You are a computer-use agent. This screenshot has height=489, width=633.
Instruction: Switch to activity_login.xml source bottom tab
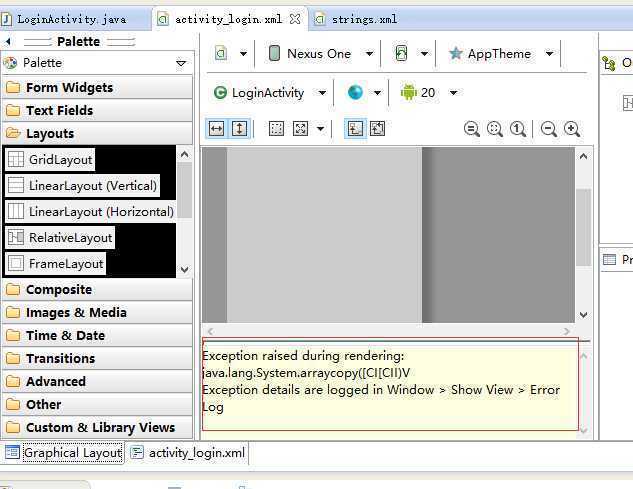coord(188,453)
